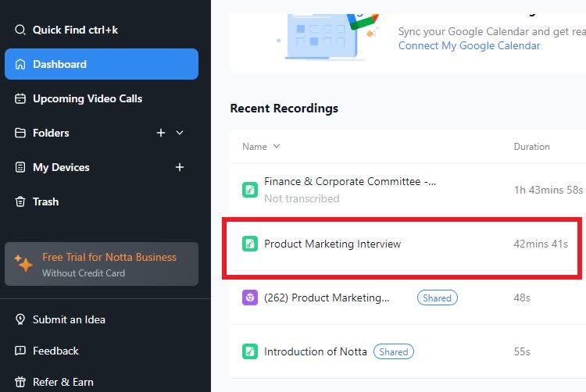
Task: Click the My Devices sidebar icon
Action: click(20, 167)
